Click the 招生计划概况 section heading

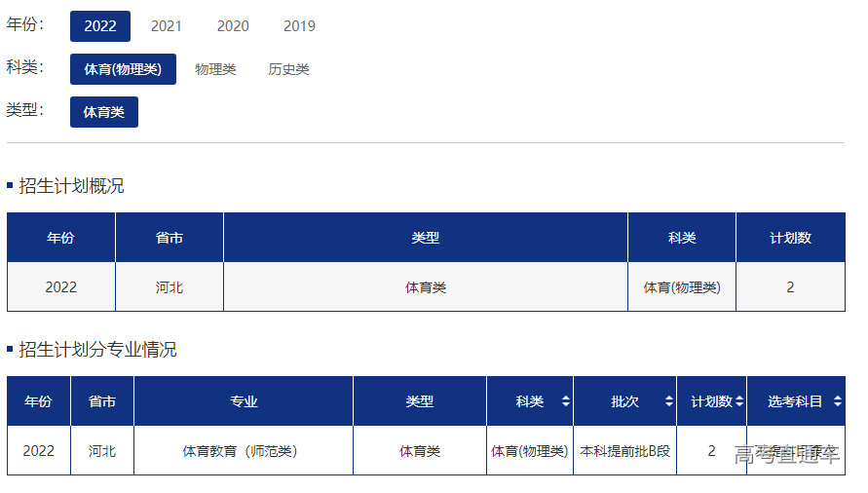71,186
